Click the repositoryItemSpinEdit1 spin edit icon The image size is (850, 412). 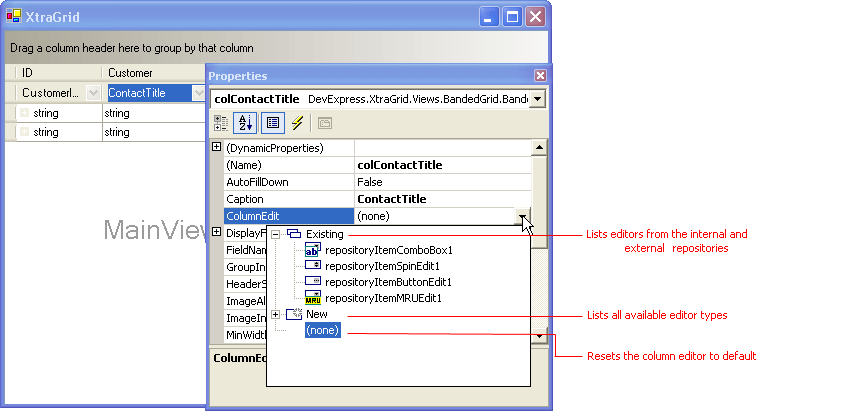313,266
